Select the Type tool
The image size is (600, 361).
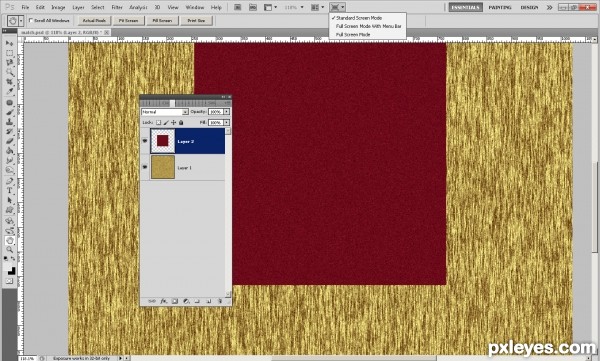click(x=10, y=190)
